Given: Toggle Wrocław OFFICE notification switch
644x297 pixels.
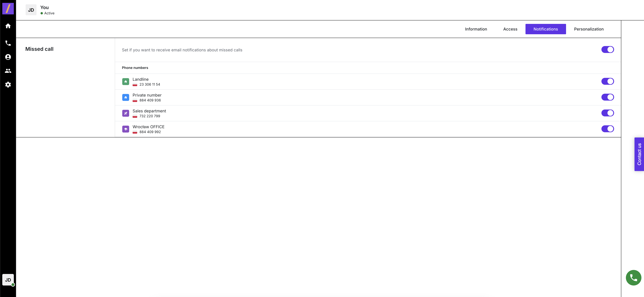Looking at the screenshot, I should click(x=607, y=129).
